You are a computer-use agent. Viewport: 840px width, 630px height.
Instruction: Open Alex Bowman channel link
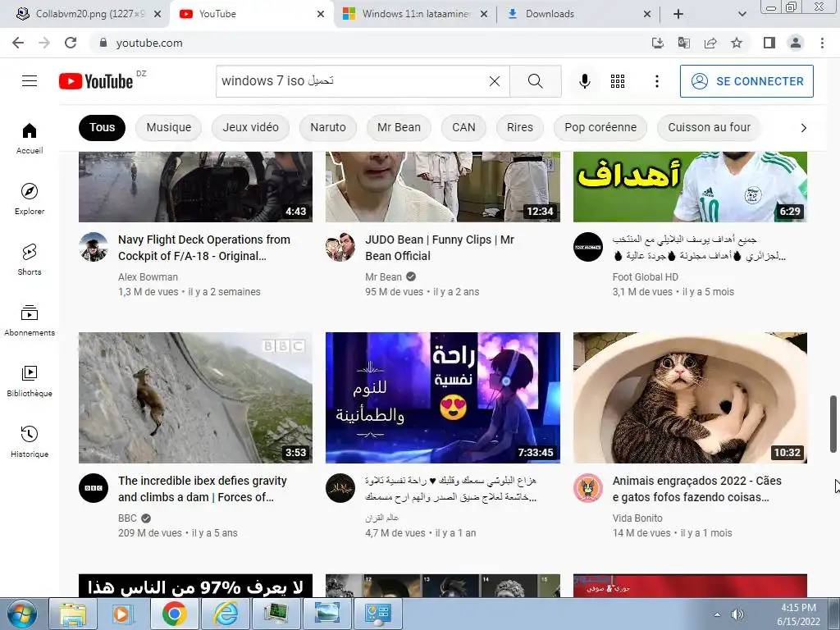pos(148,277)
